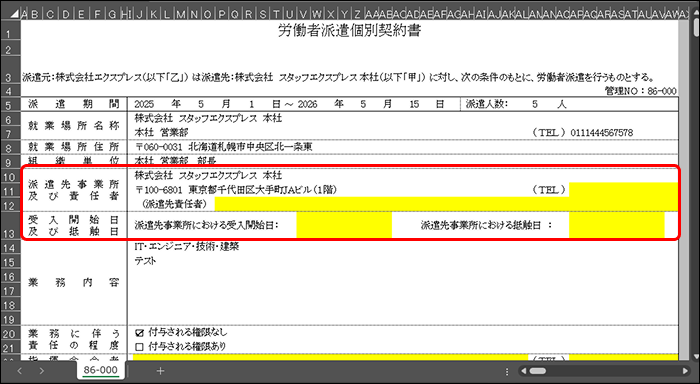This screenshot has width=700, height=384.
Task: Click the 株式会社 スタッフエクスプレス 本社 cell in row 6
Action: tap(208, 118)
